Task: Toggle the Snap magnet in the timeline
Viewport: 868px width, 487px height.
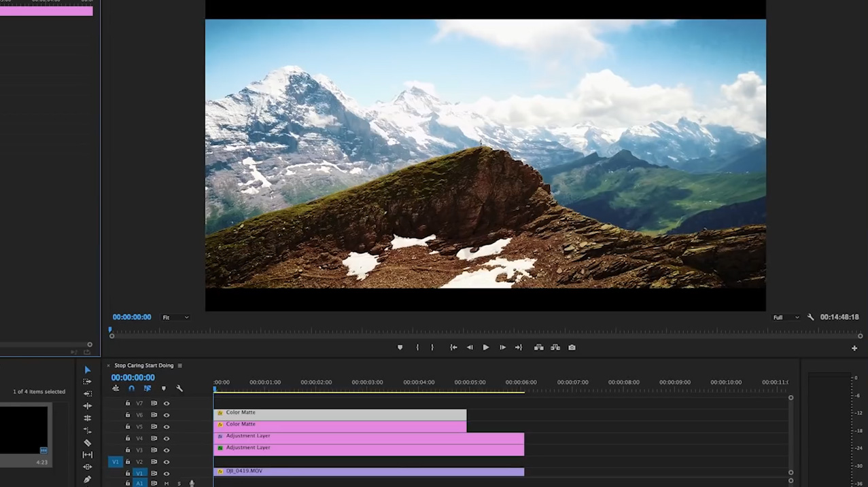Action: coord(131,388)
